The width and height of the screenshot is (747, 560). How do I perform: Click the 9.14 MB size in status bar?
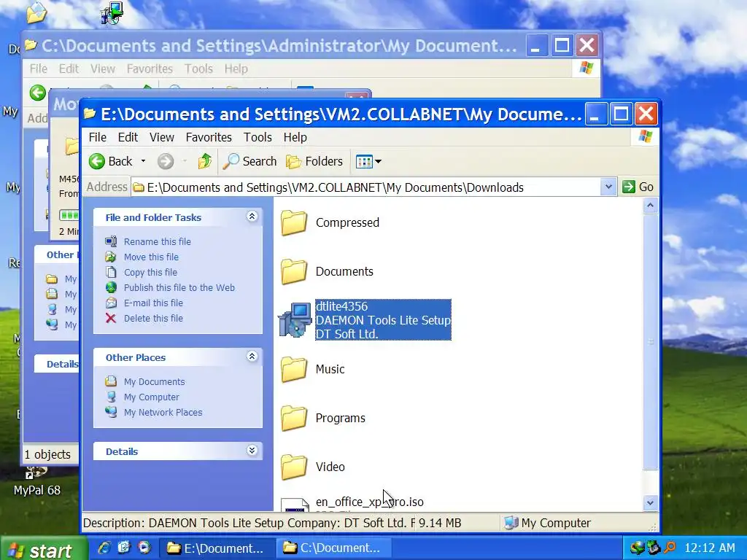pos(440,523)
